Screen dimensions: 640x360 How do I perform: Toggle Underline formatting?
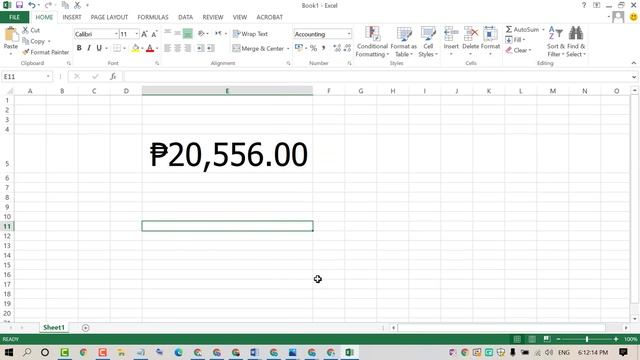click(x=99, y=48)
